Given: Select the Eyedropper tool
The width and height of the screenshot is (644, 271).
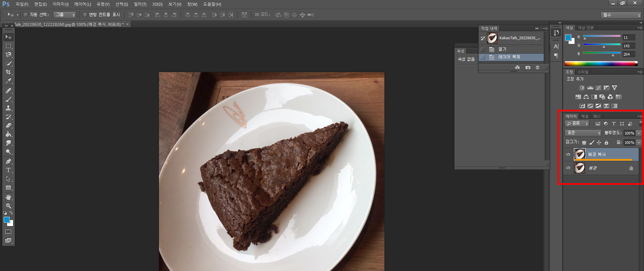Looking at the screenshot, I should [x=8, y=81].
